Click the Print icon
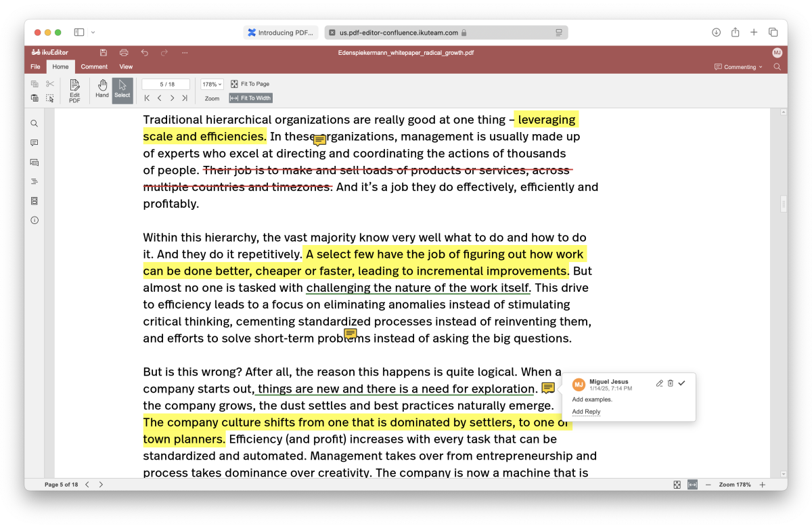The image size is (812, 528). 124,53
